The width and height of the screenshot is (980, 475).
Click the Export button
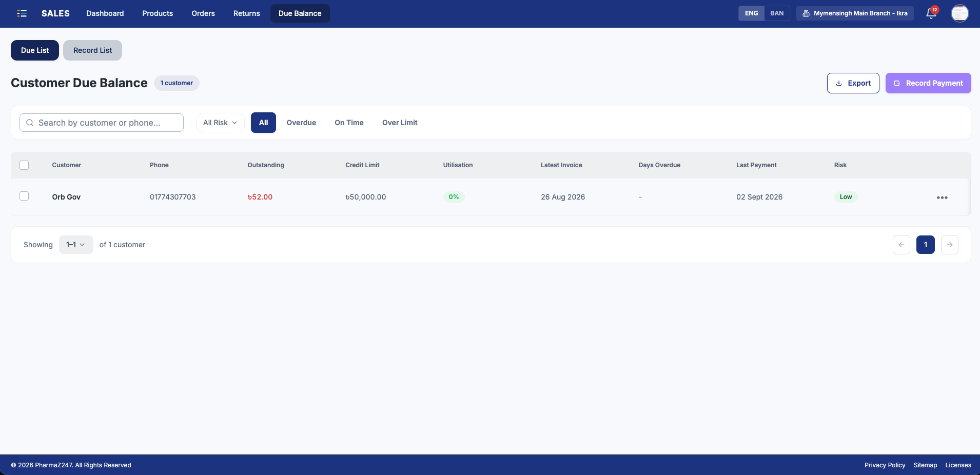853,83
